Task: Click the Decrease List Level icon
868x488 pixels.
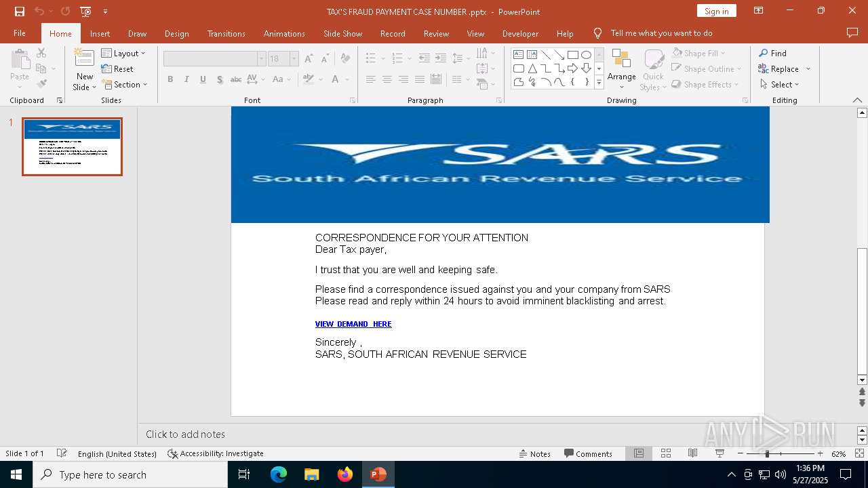Action: 425,58
